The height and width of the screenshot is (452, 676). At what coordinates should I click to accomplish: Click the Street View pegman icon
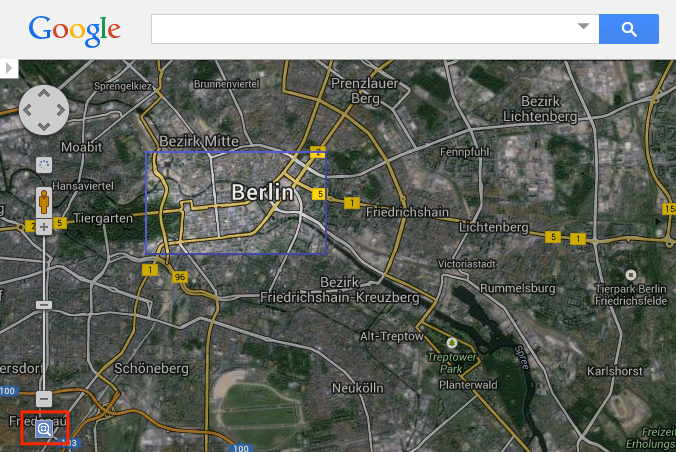tap(44, 202)
